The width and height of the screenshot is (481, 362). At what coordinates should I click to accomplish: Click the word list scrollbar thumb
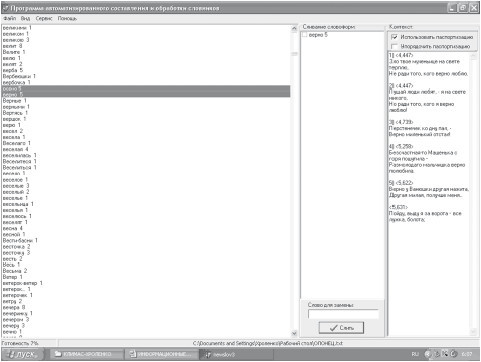pos(294,53)
